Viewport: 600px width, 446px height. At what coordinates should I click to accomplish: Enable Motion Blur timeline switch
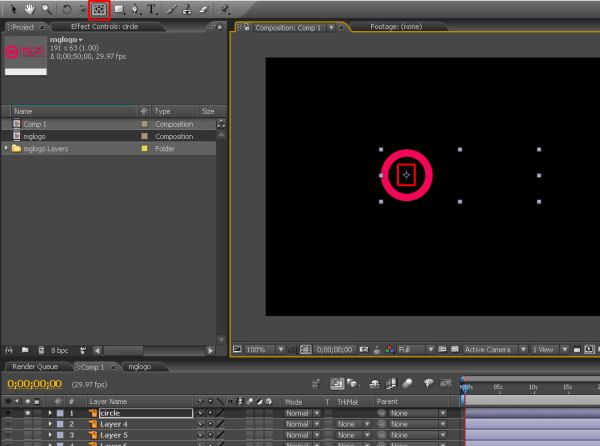tap(407, 383)
